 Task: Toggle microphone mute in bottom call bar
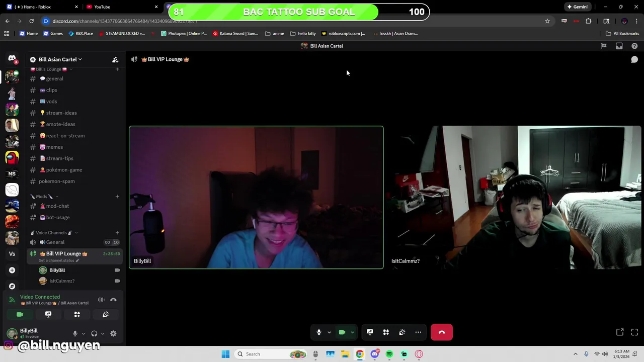318,332
